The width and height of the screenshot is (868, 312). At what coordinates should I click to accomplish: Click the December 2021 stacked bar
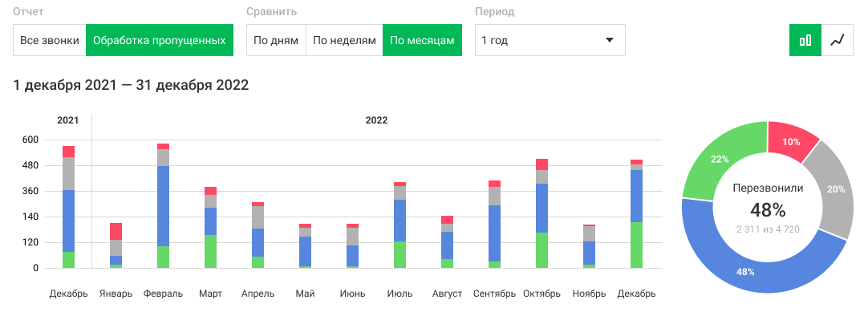[69, 207]
